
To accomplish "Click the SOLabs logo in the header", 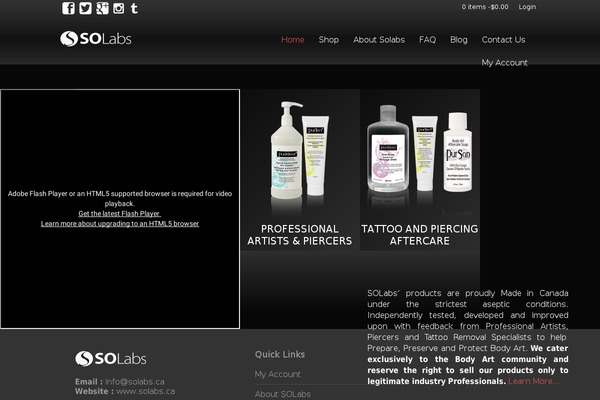I will [96, 39].
